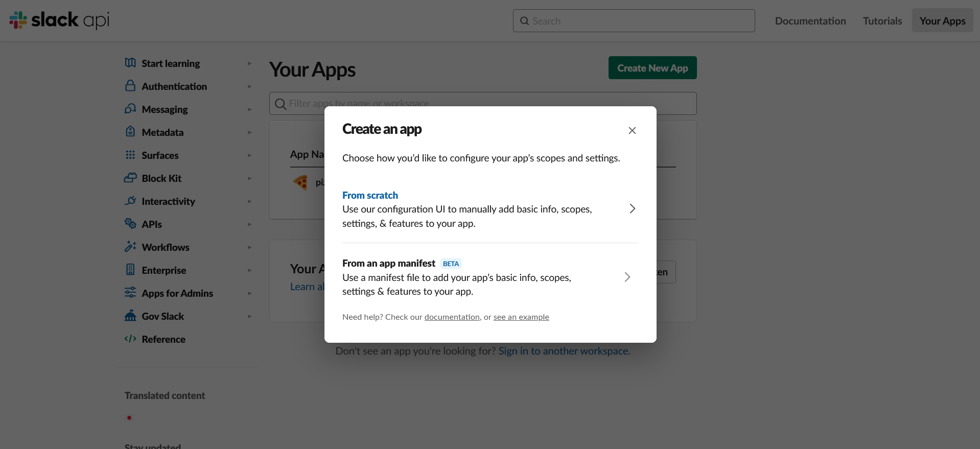Screen dimensions: 980x449
Task: Select the Authentication lock icon in sidebar
Action: [x=130, y=86]
